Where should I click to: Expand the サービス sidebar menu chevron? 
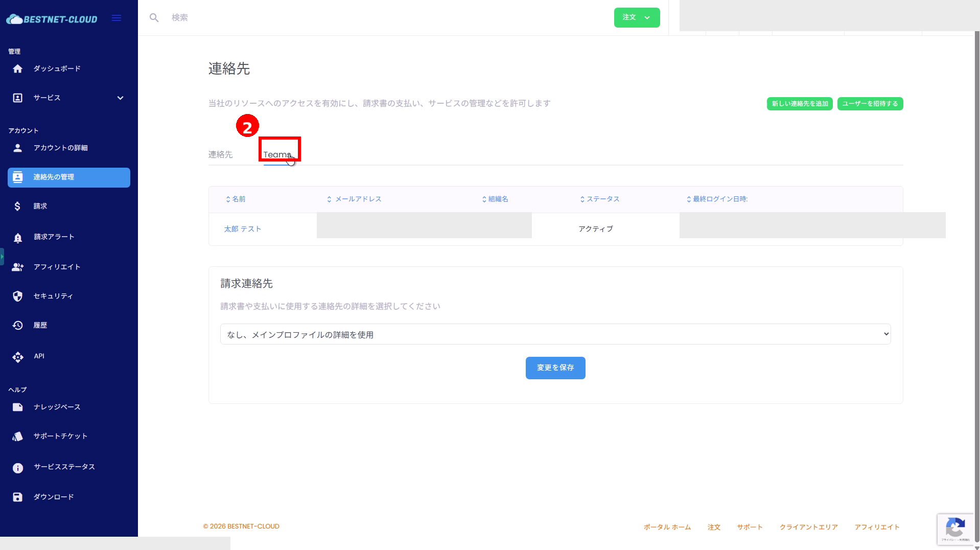(120, 98)
